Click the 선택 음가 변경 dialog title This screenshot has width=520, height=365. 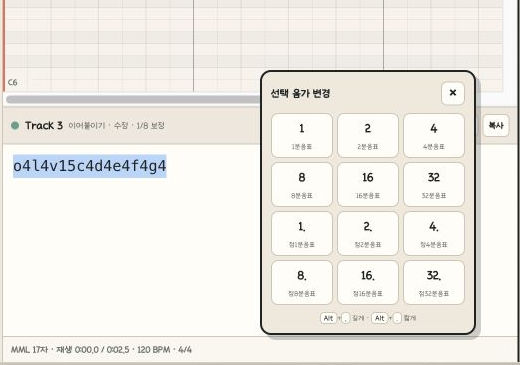300,93
